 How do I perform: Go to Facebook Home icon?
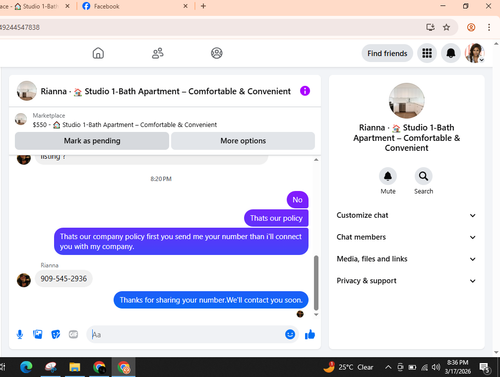(98, 53)
